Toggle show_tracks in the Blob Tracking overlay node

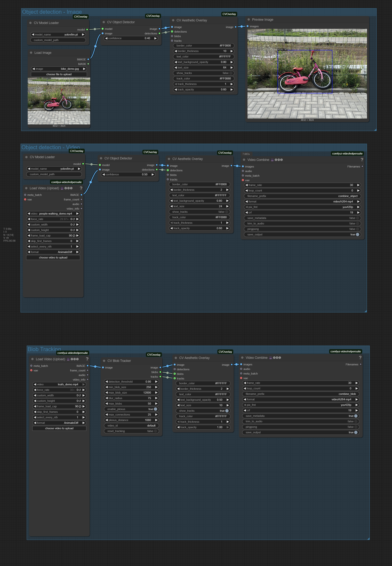coord(203,411)
